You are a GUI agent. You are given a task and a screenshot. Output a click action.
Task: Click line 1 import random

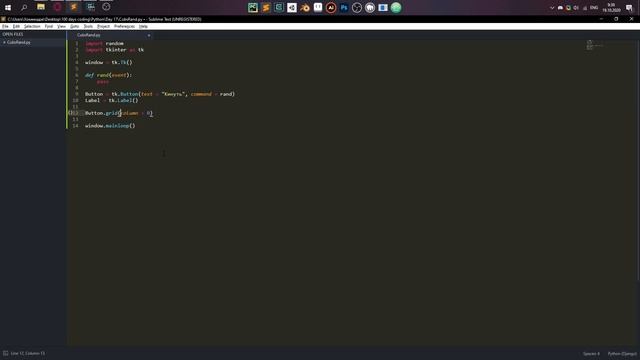104,43
